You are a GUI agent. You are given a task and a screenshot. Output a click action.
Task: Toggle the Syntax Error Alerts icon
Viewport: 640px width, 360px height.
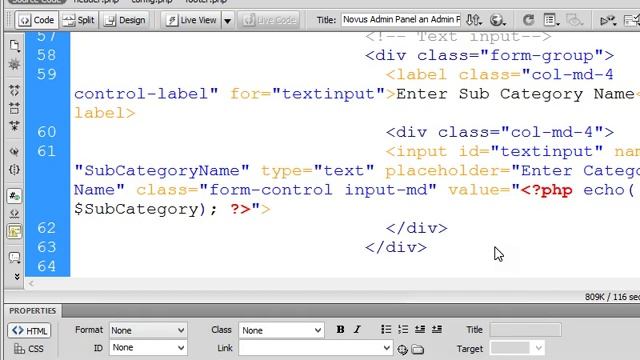(14, 231)
